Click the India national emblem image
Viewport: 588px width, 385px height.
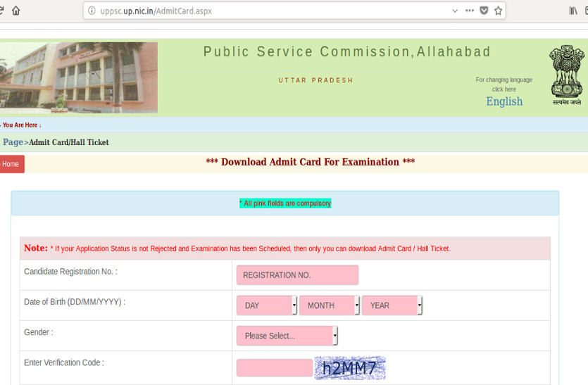point(566,75)
